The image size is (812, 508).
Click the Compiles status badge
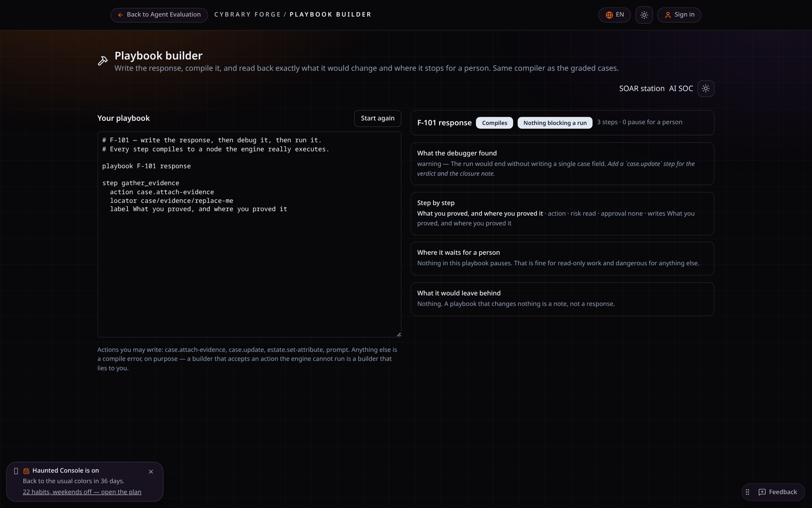point(494,123)
